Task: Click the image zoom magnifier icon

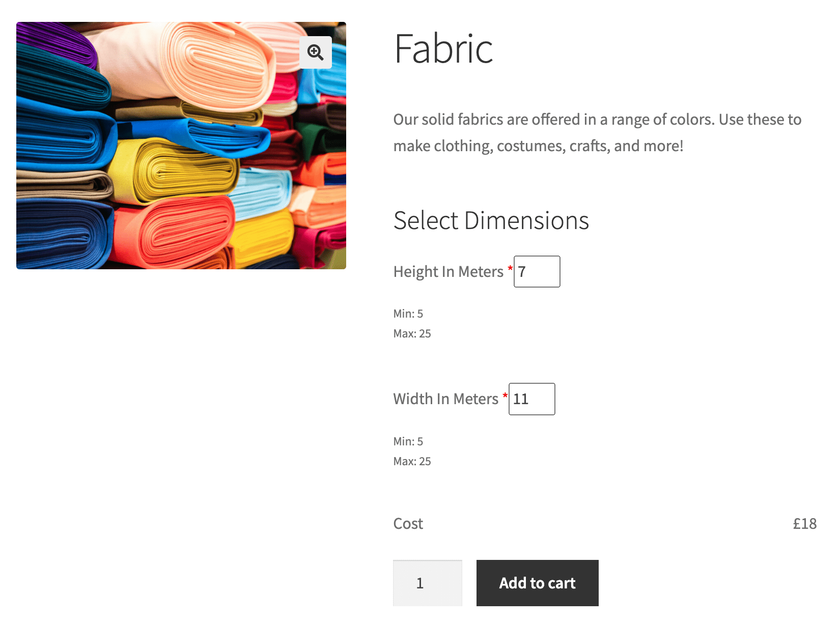Action: [315, 52]
